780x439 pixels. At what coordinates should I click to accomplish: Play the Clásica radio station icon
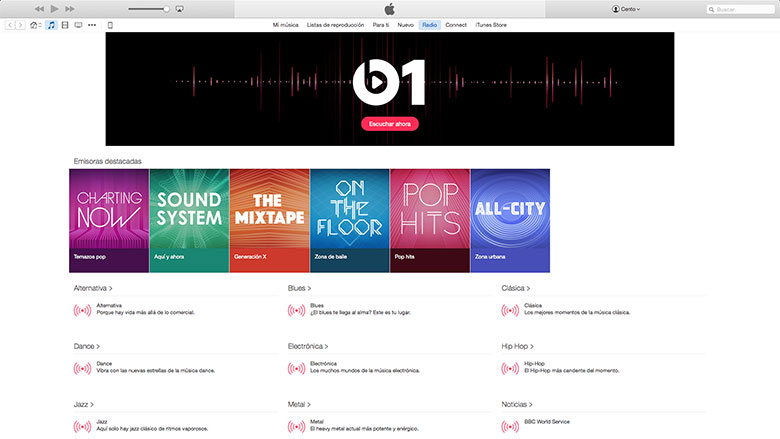(x=510, y=311)
